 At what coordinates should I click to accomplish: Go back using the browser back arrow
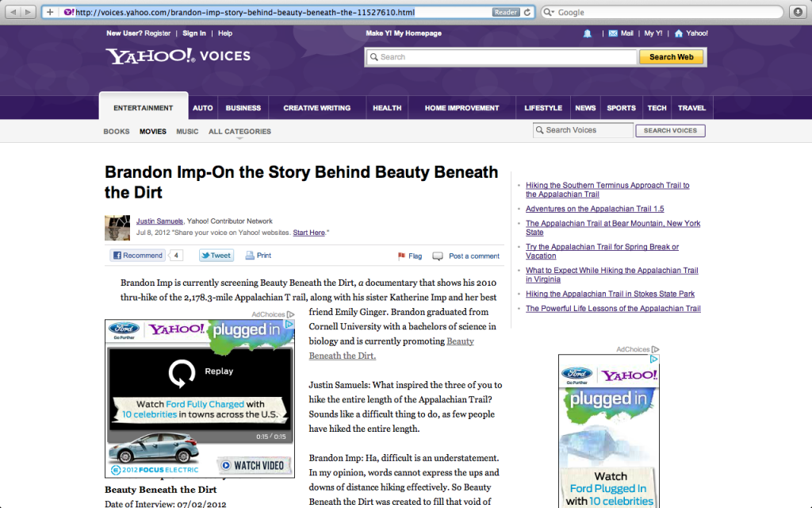point(13,12)
